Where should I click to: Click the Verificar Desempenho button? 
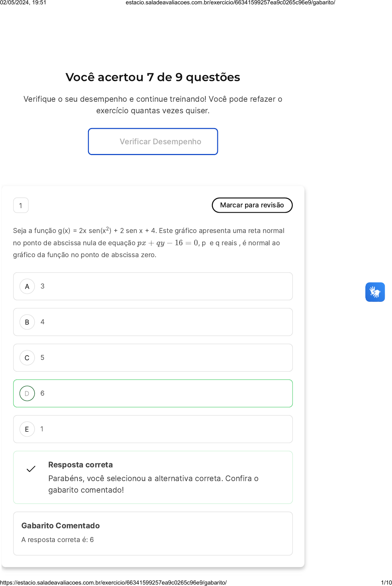[153, 142]
